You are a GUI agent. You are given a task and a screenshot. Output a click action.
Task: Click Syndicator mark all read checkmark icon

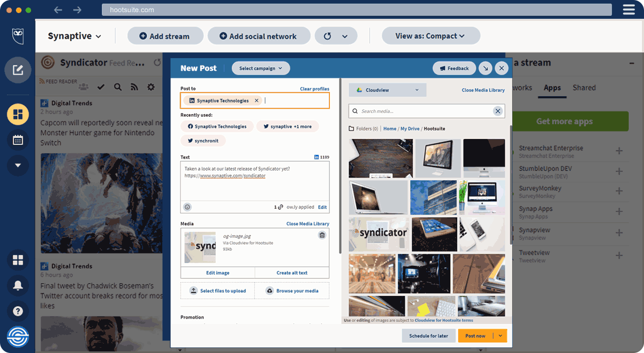pos(101,87)
